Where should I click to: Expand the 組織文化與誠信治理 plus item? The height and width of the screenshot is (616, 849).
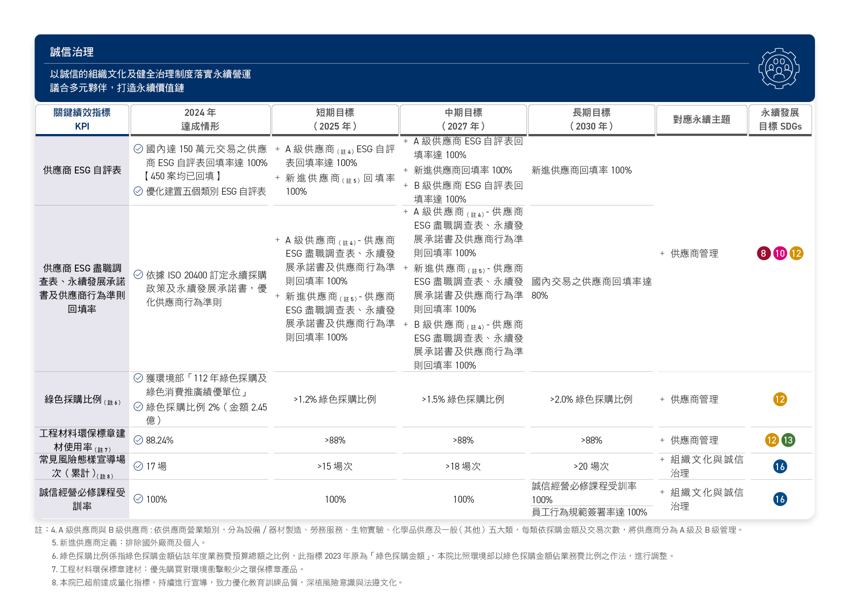point(662,460)
